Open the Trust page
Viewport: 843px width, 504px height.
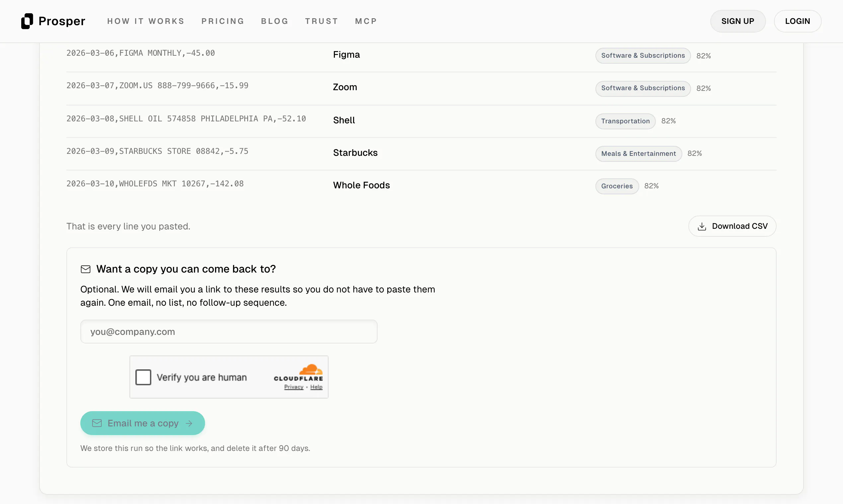pos(322,21)
